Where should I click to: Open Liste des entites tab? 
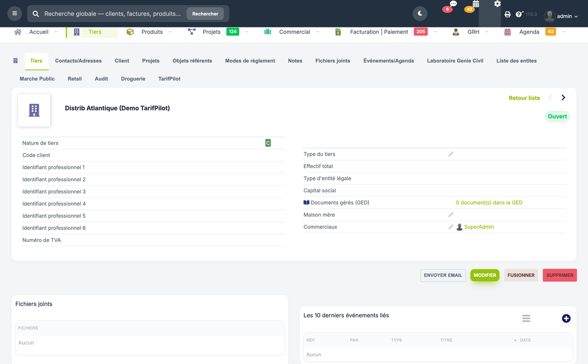click(516, 61)
